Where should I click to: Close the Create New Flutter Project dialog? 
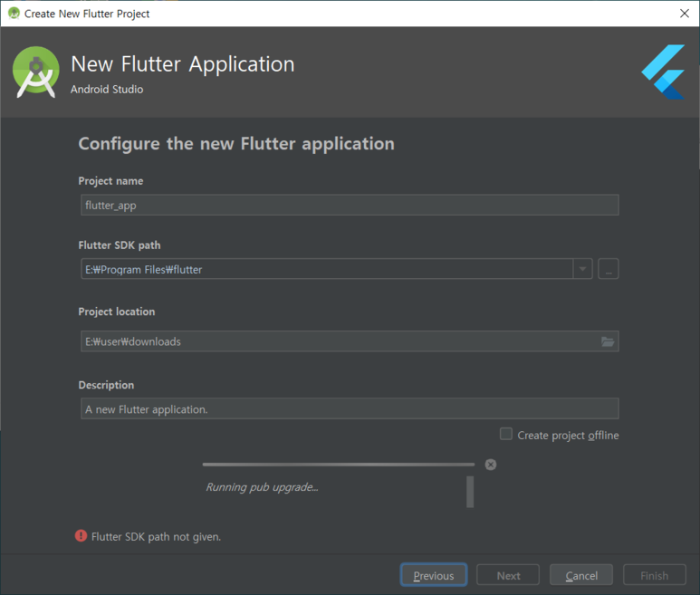tap(685, 14)
